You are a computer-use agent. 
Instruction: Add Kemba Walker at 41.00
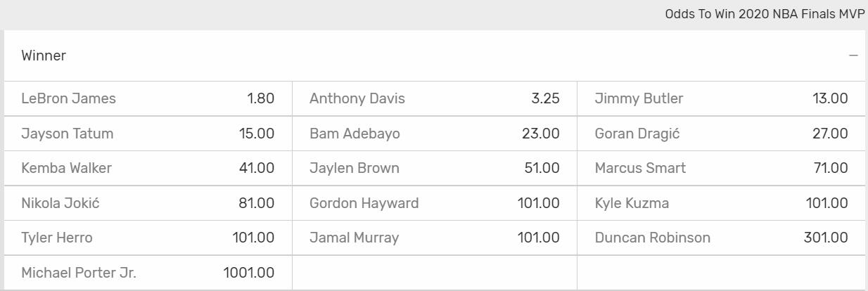(x=148, y=168)
